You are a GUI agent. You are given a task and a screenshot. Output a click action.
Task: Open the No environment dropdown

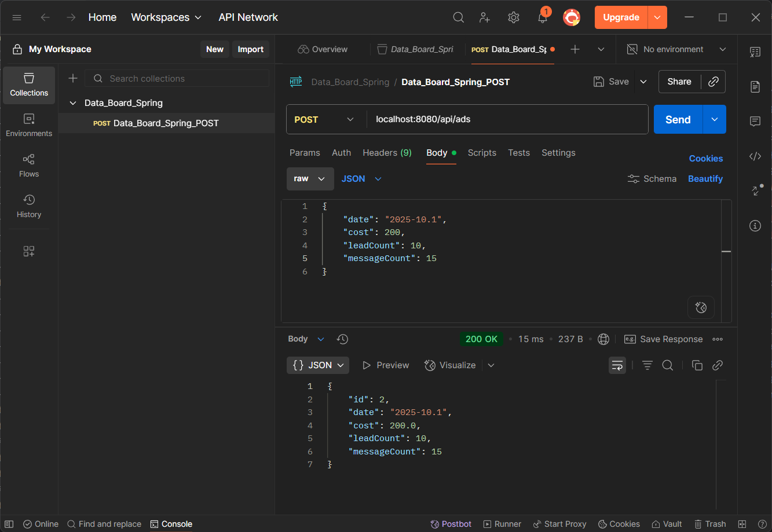[x=676, y=49]
